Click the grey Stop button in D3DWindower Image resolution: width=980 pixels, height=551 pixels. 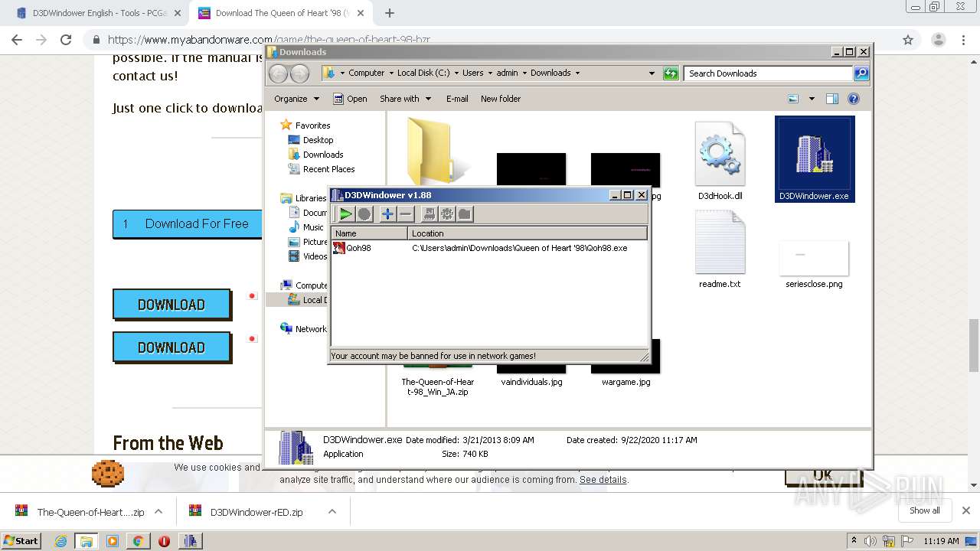(x=364, y=214)
